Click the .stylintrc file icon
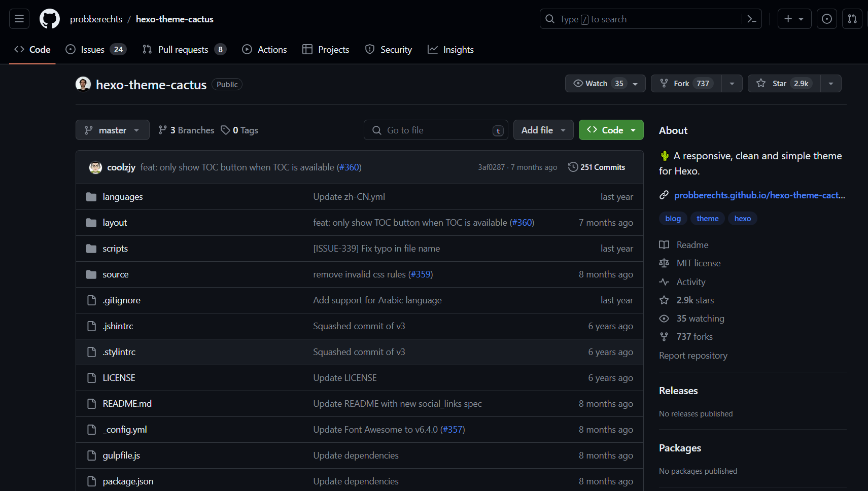Viewport: 868px width, 491px height. [91, 352]
